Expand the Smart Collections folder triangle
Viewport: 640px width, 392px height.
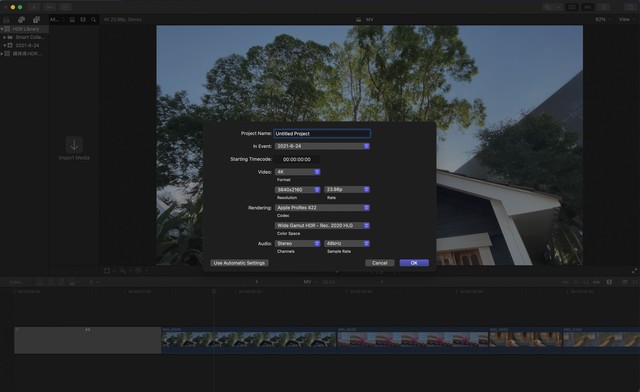click(4, 37)
